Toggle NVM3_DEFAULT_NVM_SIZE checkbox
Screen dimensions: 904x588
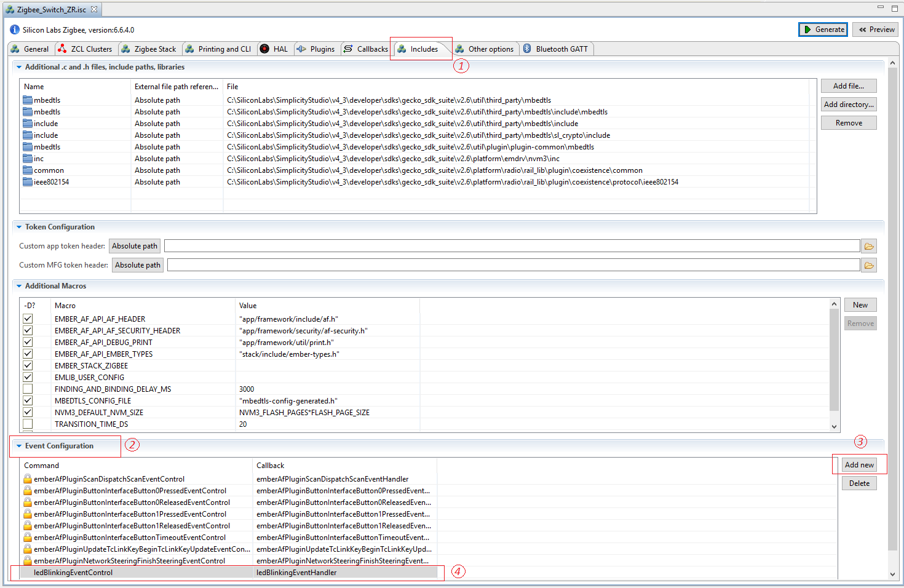(x=28, y=412)
